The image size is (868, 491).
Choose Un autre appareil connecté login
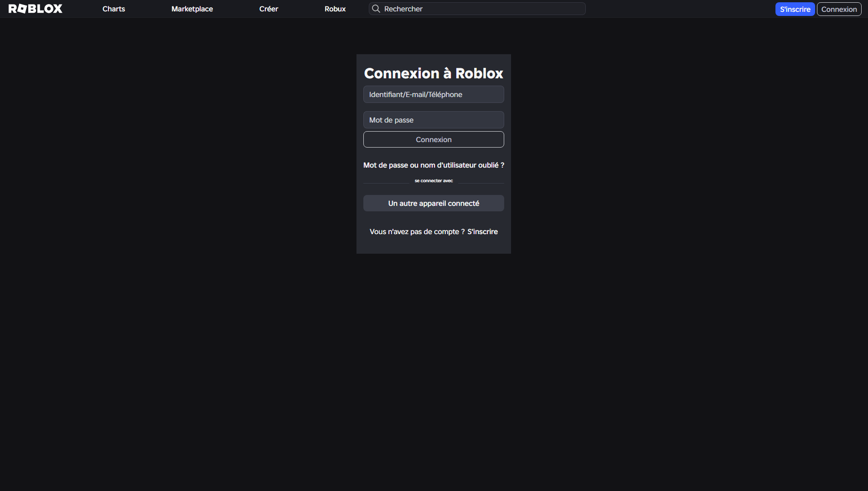click(434, 203)
